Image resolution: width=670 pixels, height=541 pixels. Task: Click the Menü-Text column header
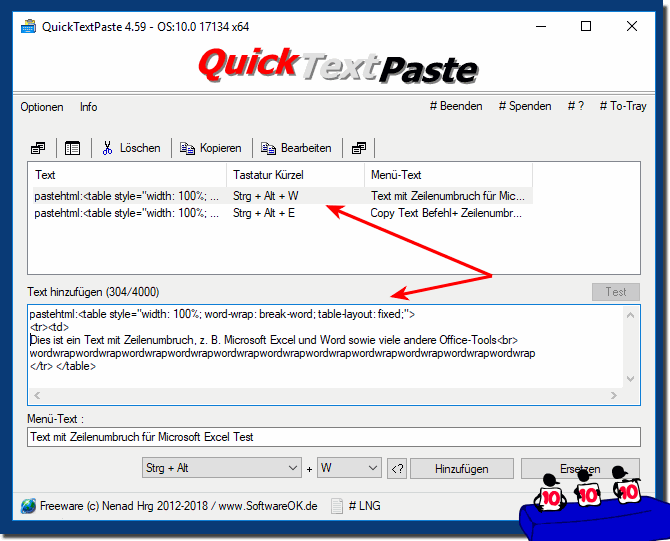coord(449,175)
